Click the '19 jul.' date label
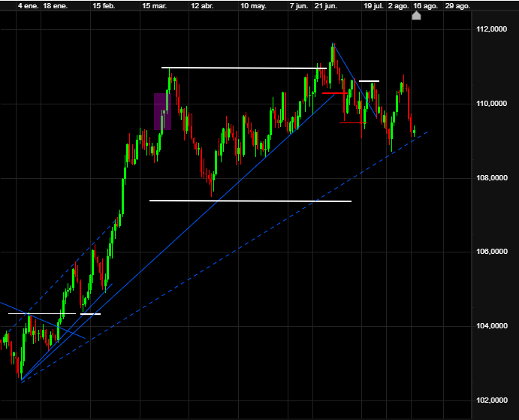The image size is (519, 420). click(373, 6)
